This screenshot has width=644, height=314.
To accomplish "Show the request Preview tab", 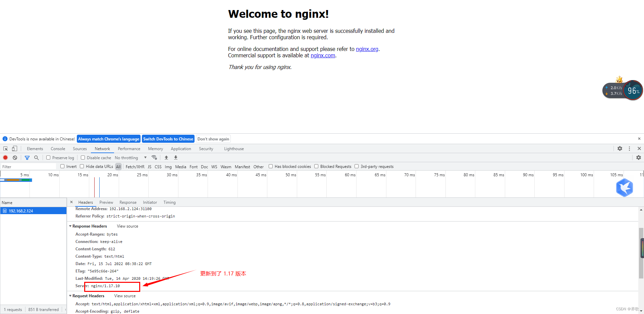I will click(106, 202).
